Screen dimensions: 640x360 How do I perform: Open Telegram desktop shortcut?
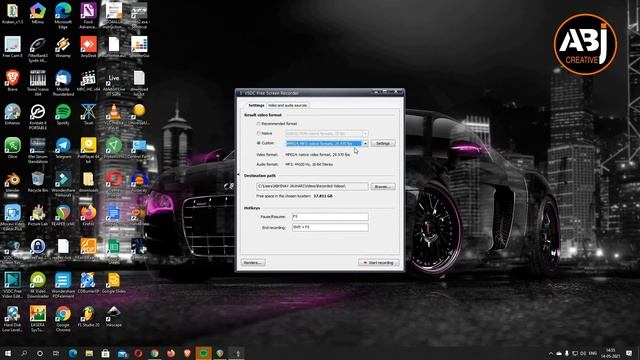(x=63, y=148)
